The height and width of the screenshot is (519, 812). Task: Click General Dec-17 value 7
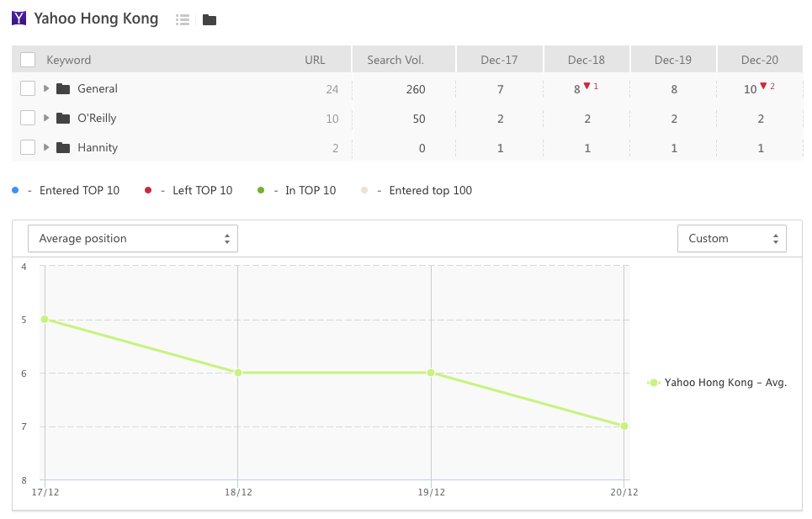coord(501,89)
